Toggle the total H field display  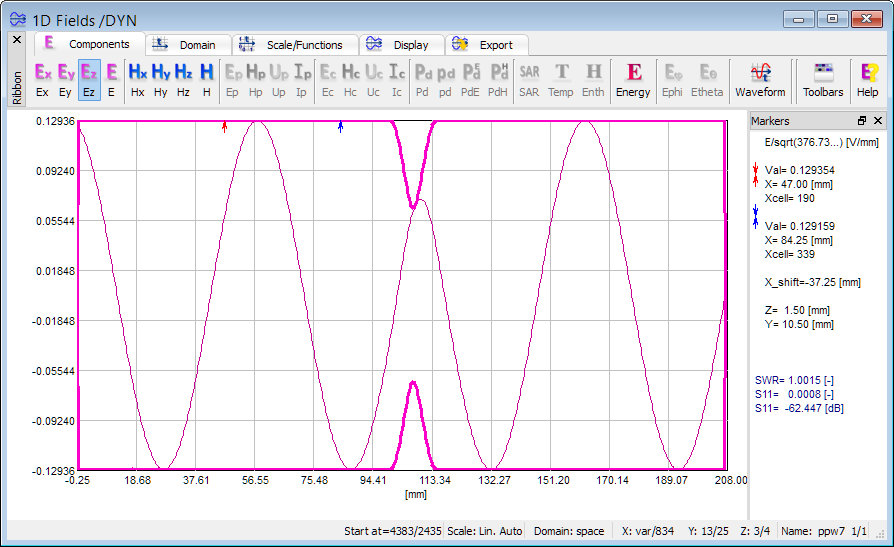pos(206,79)
